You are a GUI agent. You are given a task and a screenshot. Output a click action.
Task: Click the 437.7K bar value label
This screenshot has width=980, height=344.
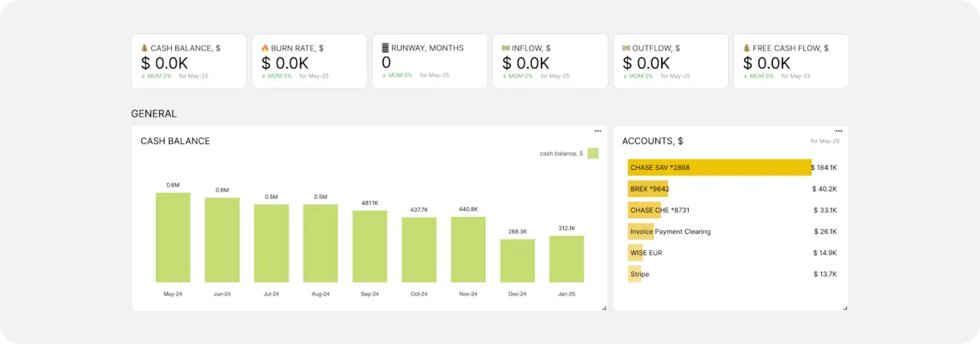pyautogui.click(x=419, y=209)
